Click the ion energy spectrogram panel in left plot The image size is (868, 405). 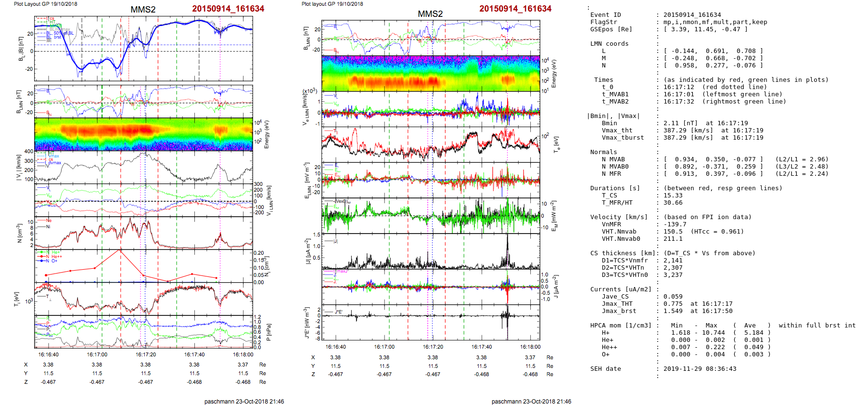click(x=143, y=134)
